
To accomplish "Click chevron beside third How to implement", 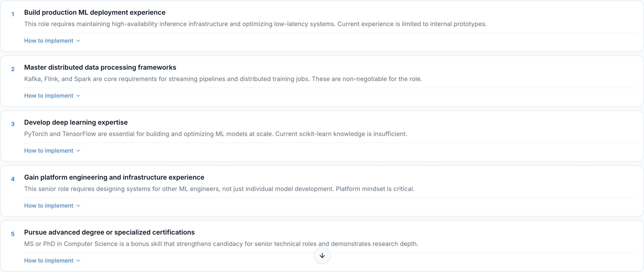I will [x=78, y=151].
